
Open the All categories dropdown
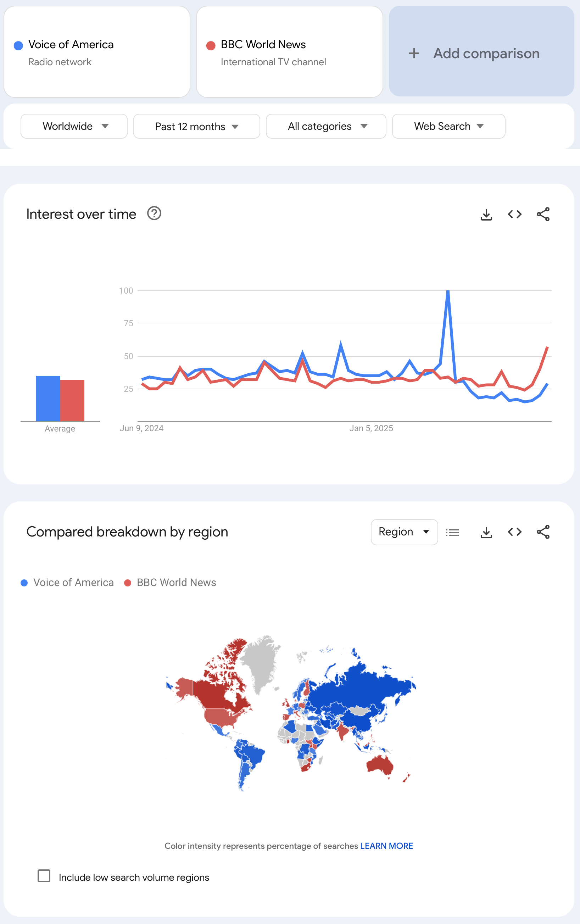326,126
